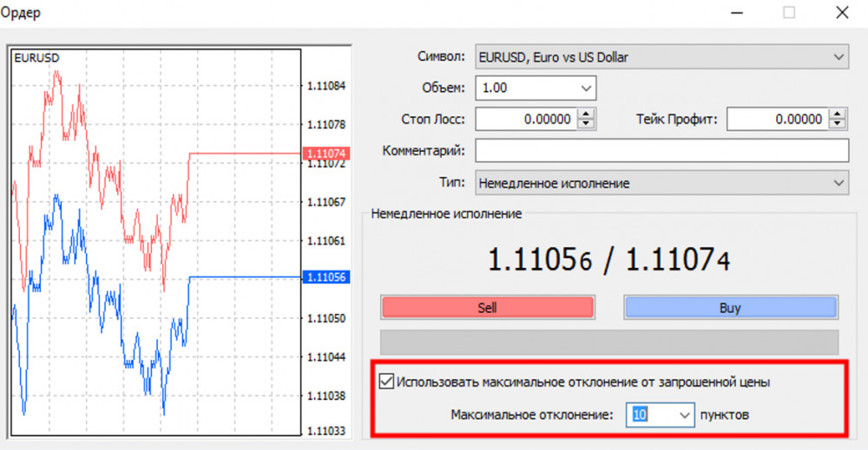Screen dimensions: 868x450
Task: Click the EURUSD chart title
Action: [x=36, y=58]
